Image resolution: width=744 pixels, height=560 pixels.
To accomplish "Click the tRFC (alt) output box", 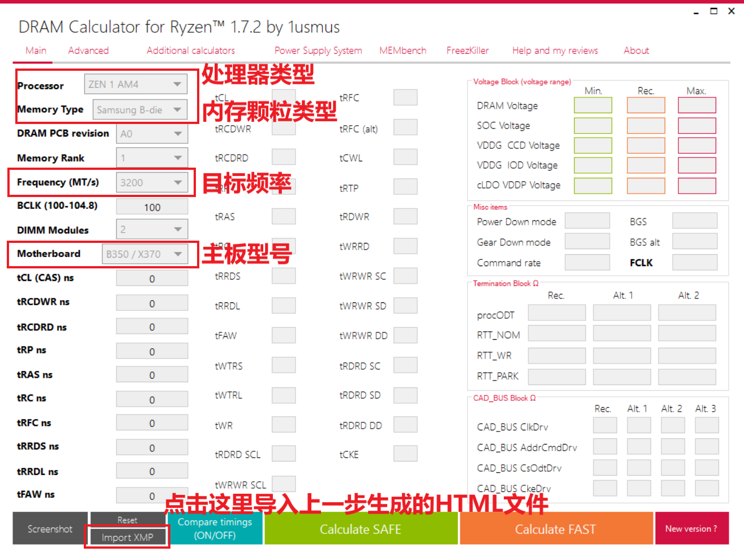I will (x=405, y=127).
